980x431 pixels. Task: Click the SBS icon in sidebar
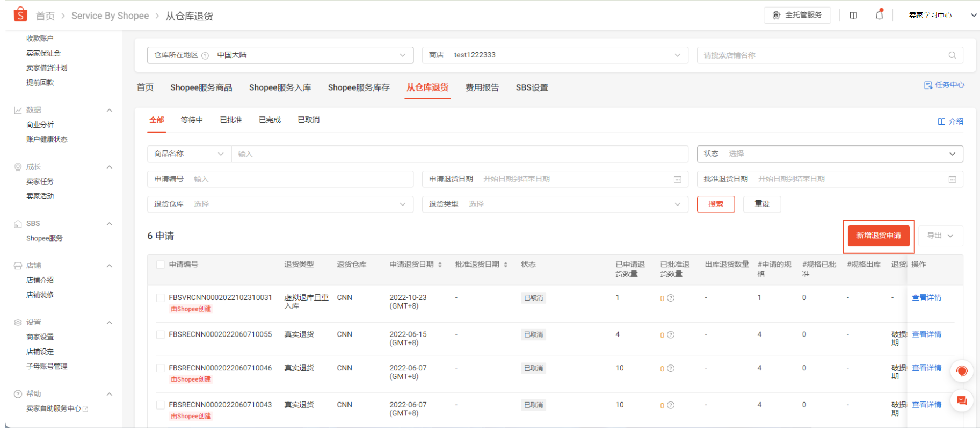click(x=18, y=224)
